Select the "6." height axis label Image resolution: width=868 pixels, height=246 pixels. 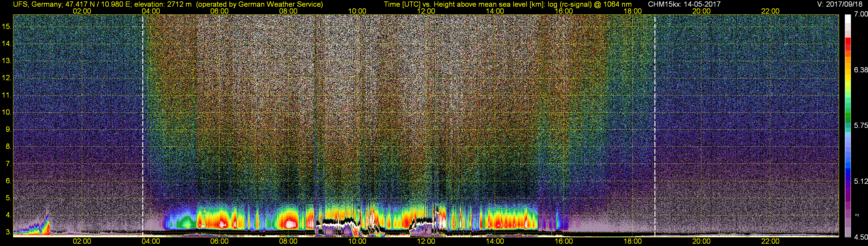pyautogui.click(x=8, y=181)
